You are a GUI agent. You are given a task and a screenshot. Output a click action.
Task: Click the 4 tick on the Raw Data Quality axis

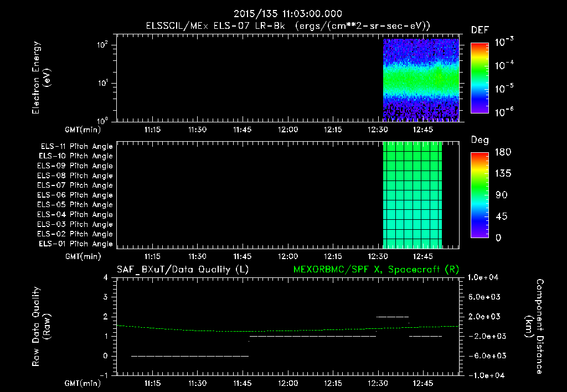(x=106, y=278)
